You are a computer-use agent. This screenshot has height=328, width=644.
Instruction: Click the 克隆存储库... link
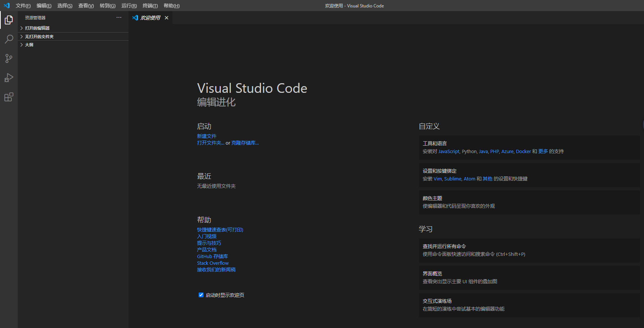(x=245, y=143)
